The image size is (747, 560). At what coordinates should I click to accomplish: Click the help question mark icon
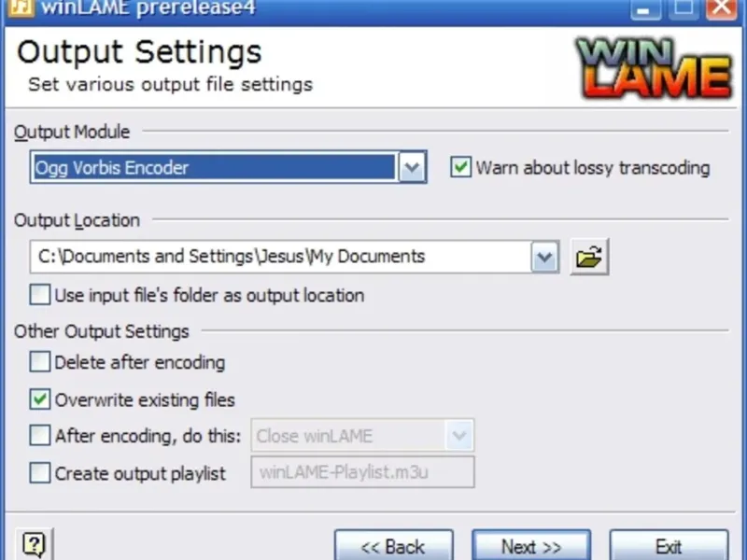coord(34,544)
